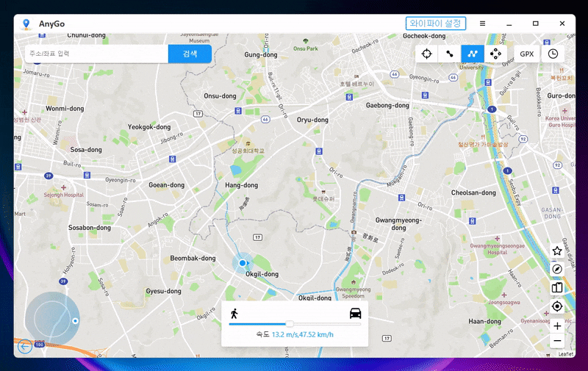The width and height of the screenshot is (588, 371).
Task: Click the Gwangmyeong Speedom label
Action: click(x=353, y=292)
